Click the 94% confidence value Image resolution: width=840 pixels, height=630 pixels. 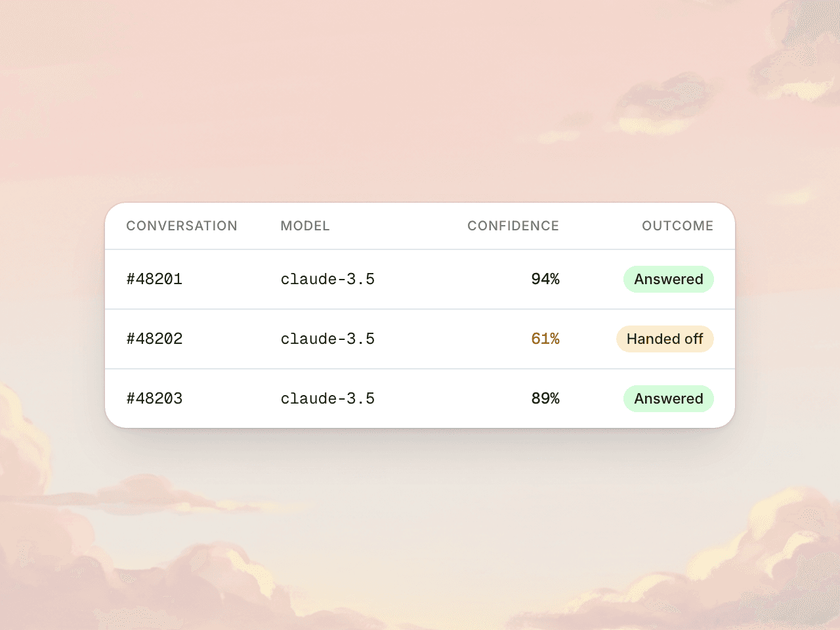pos(545,279)
